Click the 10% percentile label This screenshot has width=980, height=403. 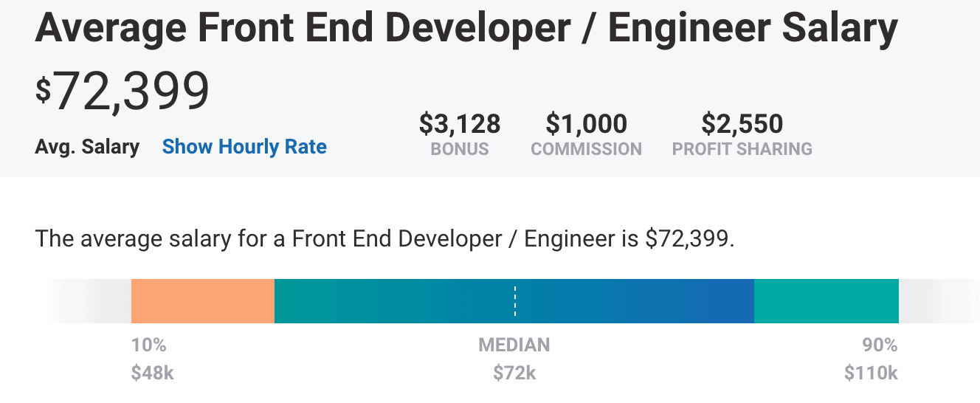point(149,345)
